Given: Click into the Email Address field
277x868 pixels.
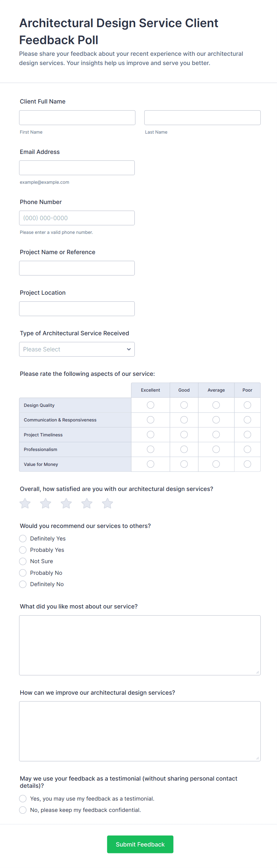Looking at the screenshot, I should (x=77, y=168).
